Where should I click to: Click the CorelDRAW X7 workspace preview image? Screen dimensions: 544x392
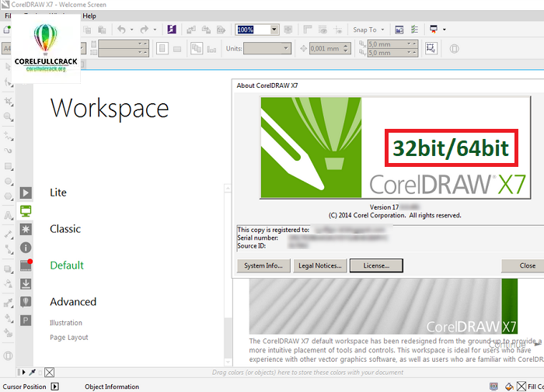[x=383, y=307]
